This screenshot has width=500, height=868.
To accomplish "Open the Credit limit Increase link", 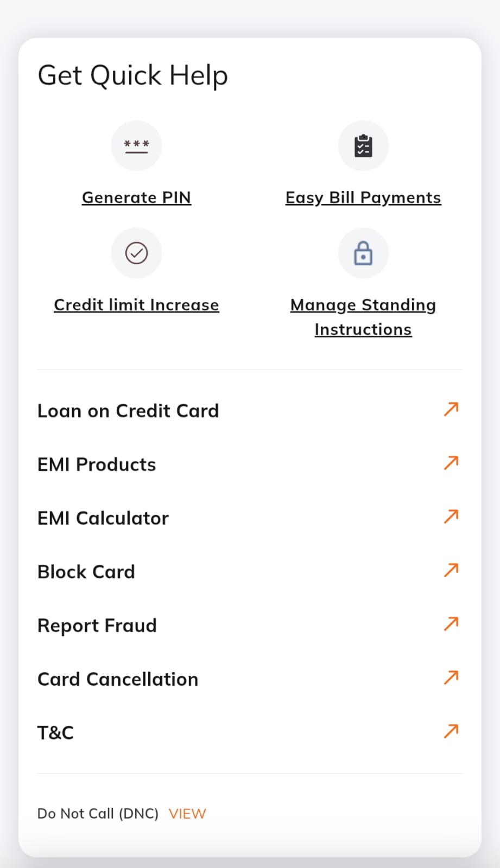I will point(136,305).
